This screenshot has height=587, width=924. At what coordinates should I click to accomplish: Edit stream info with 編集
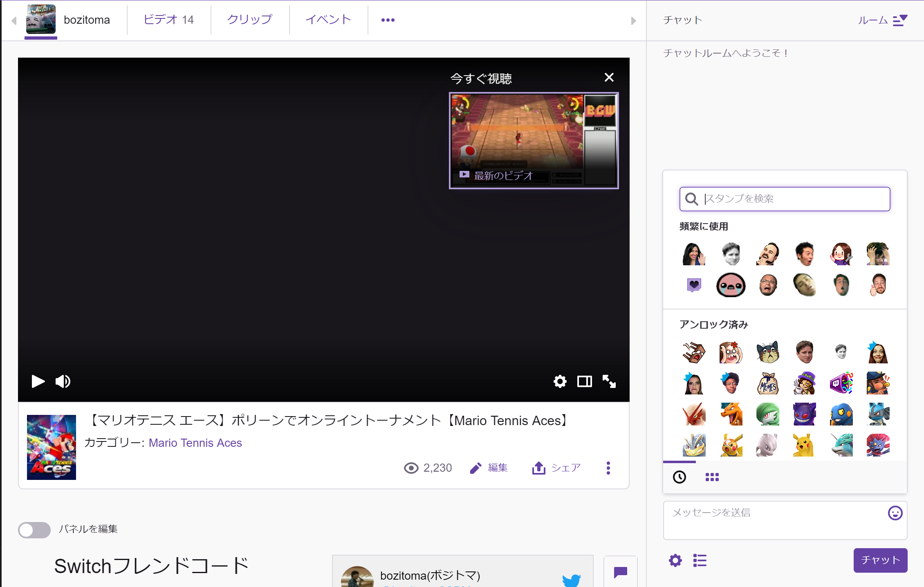coord(489,468)
